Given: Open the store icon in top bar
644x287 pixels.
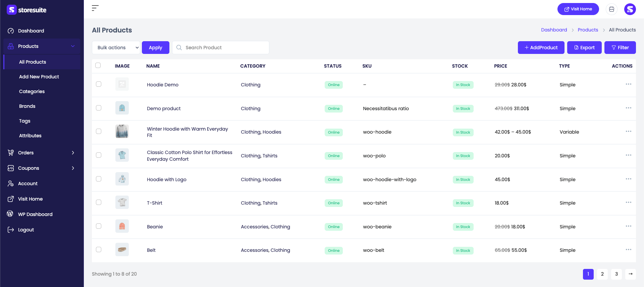Looking at the screenshot, I should click(611, 9).
